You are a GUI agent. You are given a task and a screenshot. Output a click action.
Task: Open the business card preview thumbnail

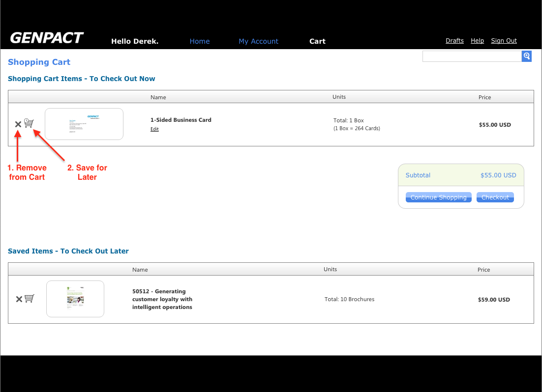[84, 124]
